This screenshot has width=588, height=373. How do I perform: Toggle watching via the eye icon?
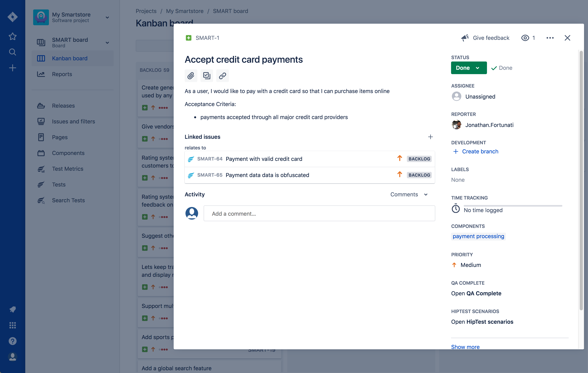point(525,38)
